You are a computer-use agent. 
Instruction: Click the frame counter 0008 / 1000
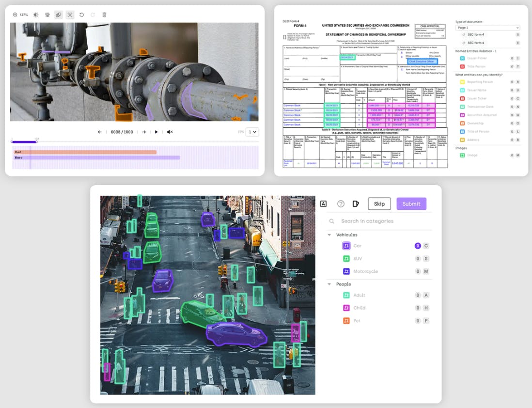click(x=122, y=132)
